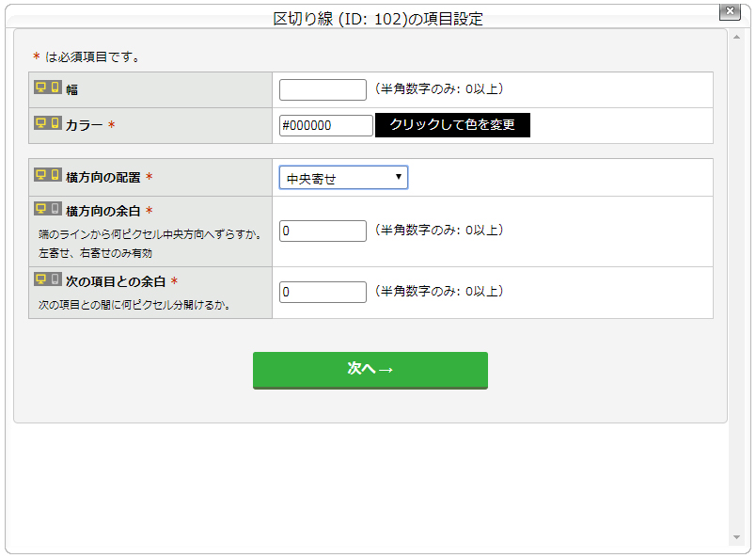Click the desktop icon beside カラー
Screen dimensions: 756x558
(x=41, y=122)
